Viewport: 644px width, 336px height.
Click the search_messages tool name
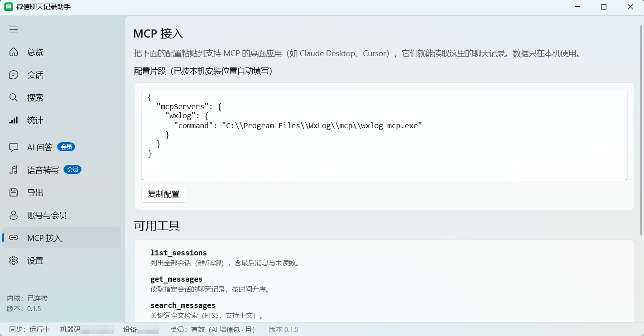(183, 305)
